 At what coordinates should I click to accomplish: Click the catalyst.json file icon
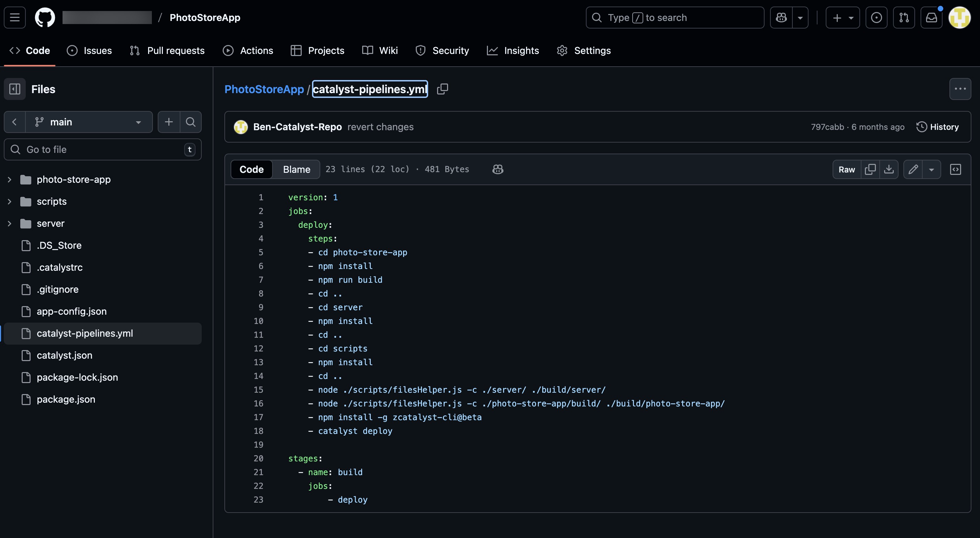[26, 355]
